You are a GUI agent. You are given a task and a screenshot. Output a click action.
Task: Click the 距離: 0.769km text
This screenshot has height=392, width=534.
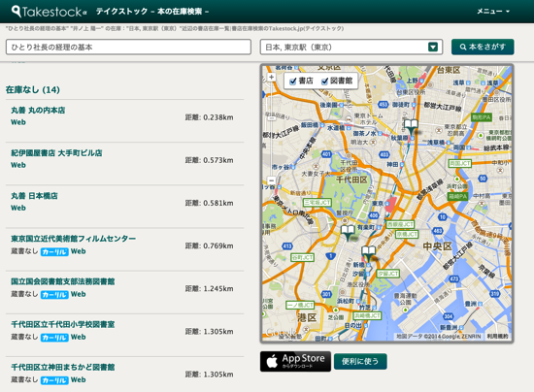tap(209, 246)
